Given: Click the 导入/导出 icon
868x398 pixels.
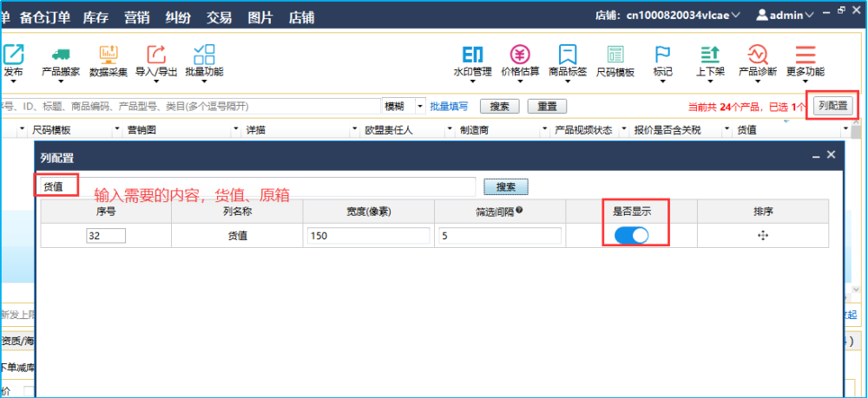Looking at the screenshot, I should click(156, 54).
